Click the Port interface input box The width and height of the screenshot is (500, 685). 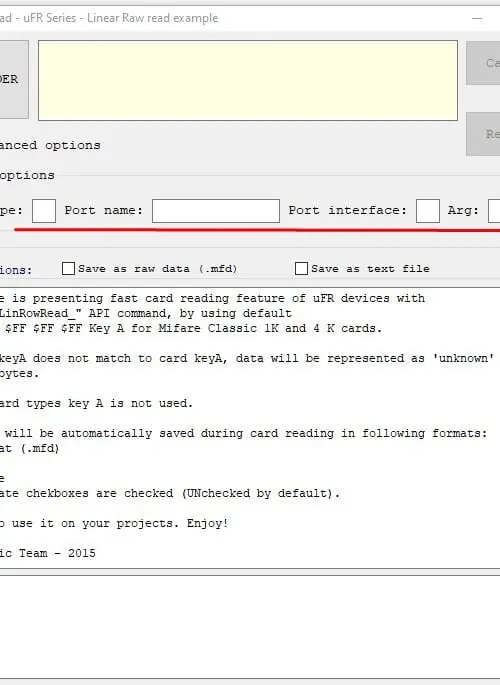click(x=428, y=211)
